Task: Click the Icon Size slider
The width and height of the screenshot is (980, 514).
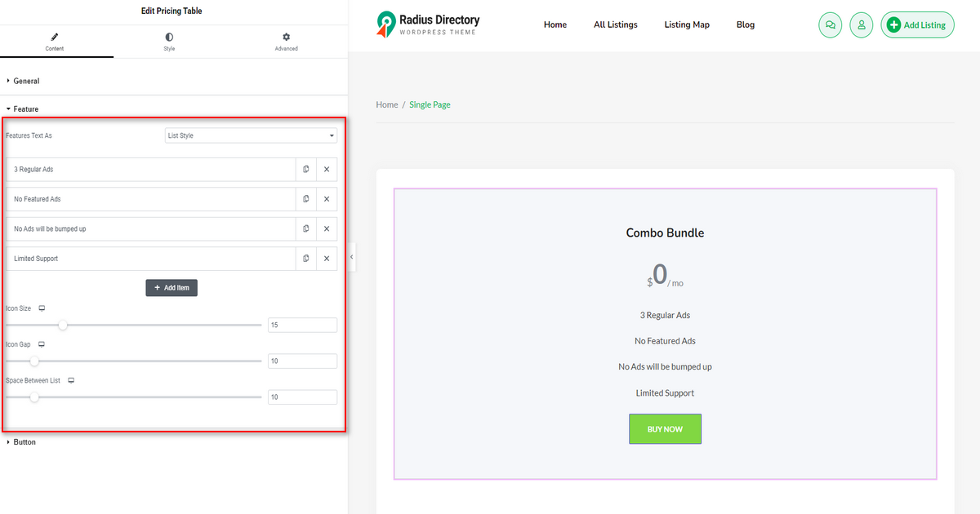Action: point(133,325)
